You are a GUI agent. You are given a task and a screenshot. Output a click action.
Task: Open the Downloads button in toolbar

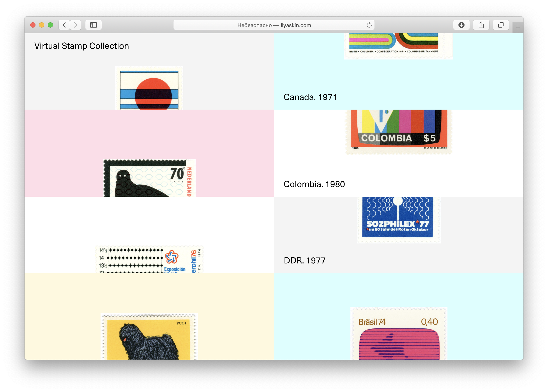pos(461,25)
